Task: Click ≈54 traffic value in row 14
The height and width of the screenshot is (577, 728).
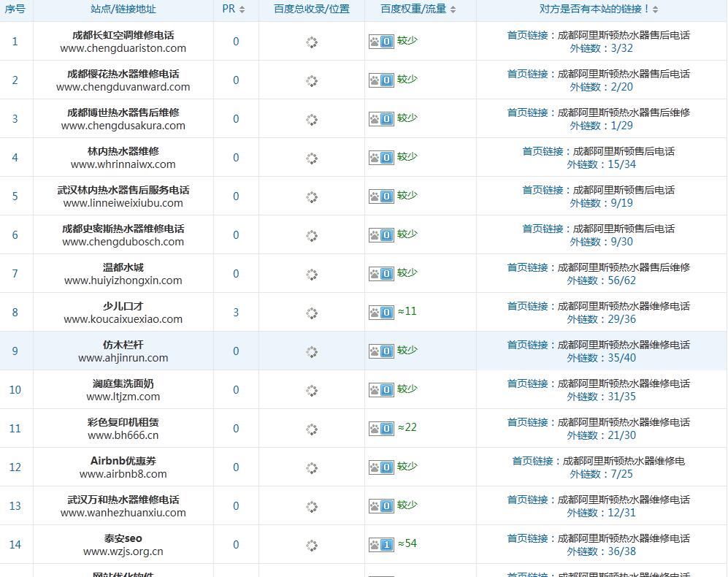Action: pyautogui.click(x=407, y=543)
